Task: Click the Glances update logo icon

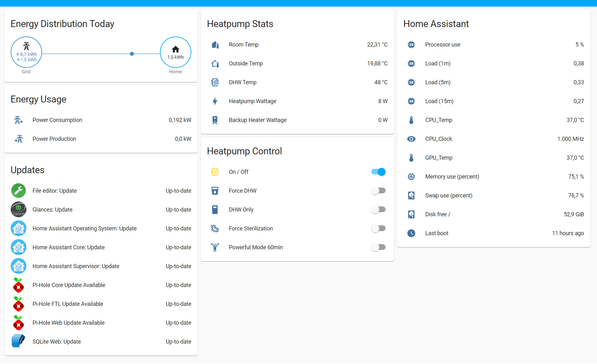Action: pos(18,210)
